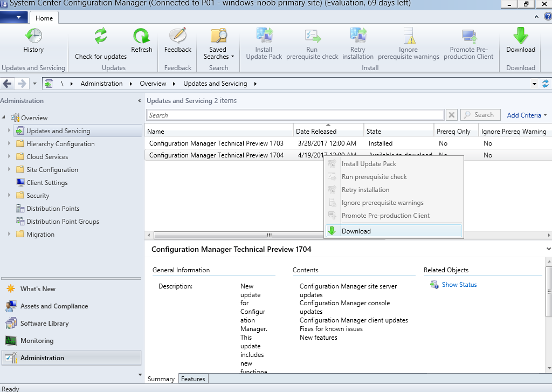Collapse the details pane with the chevron
This screenshot has height=392, width=552.
point(548,249)
